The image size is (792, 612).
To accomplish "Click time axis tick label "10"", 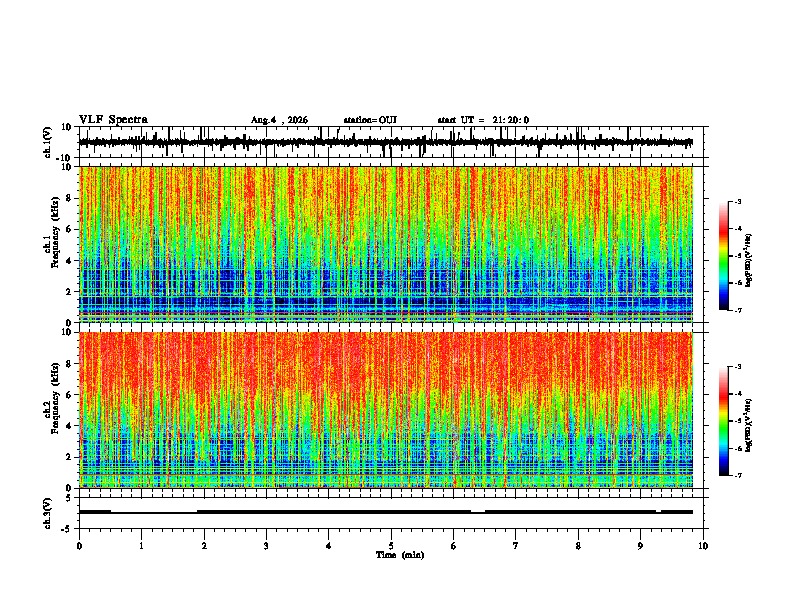I will point(703,546).
